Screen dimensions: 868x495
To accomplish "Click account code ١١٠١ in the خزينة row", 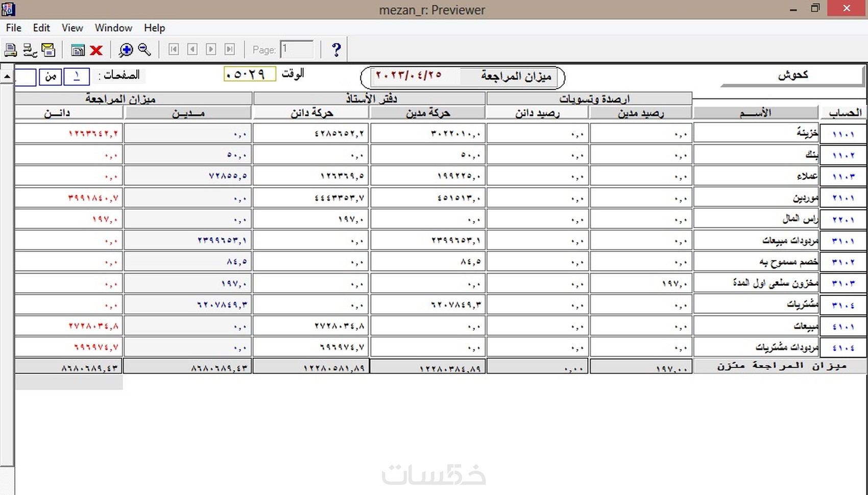I will pos(843,134).
